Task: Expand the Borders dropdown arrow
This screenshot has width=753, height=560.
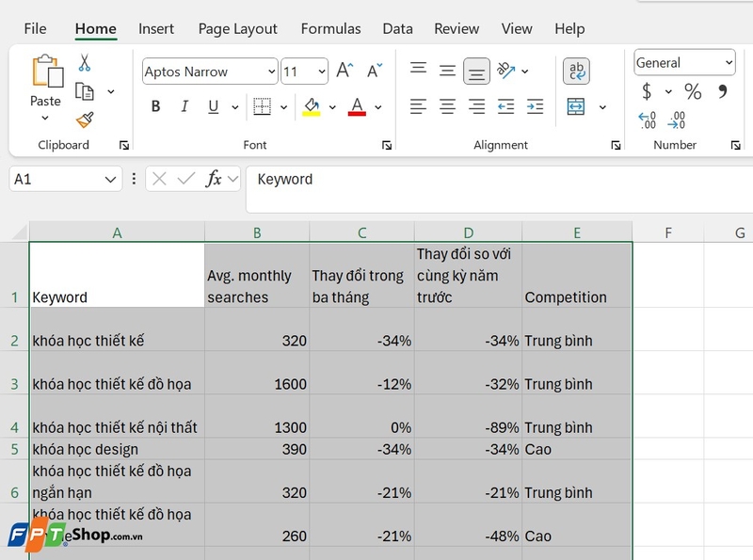Action: point(284,107)
